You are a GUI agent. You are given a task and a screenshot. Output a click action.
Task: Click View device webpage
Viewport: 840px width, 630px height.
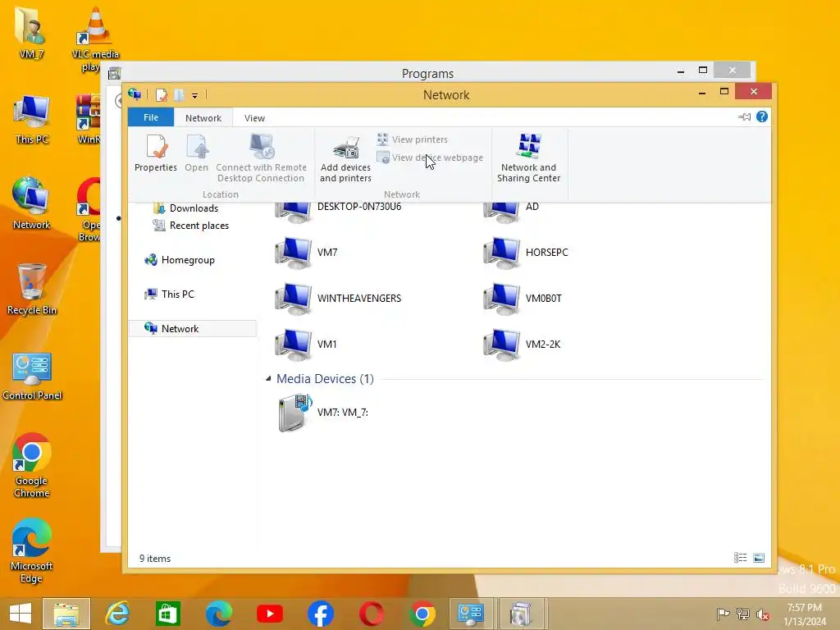point(430,157)
